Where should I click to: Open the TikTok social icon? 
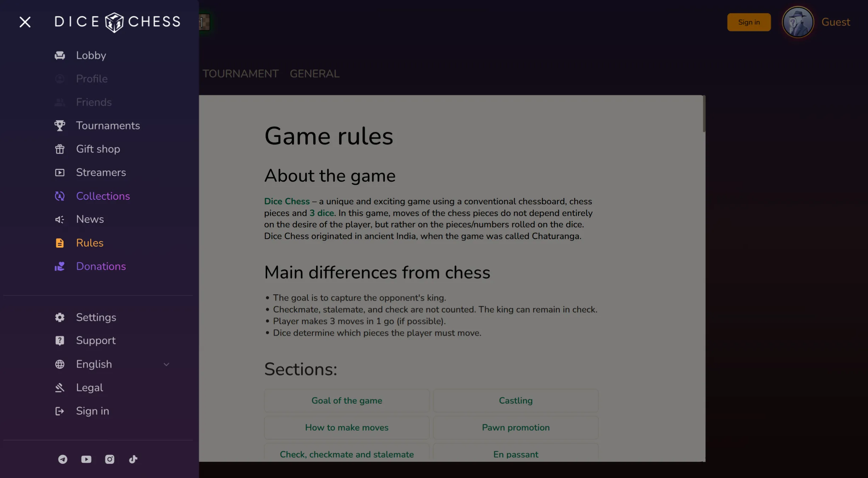coord(133,459)
